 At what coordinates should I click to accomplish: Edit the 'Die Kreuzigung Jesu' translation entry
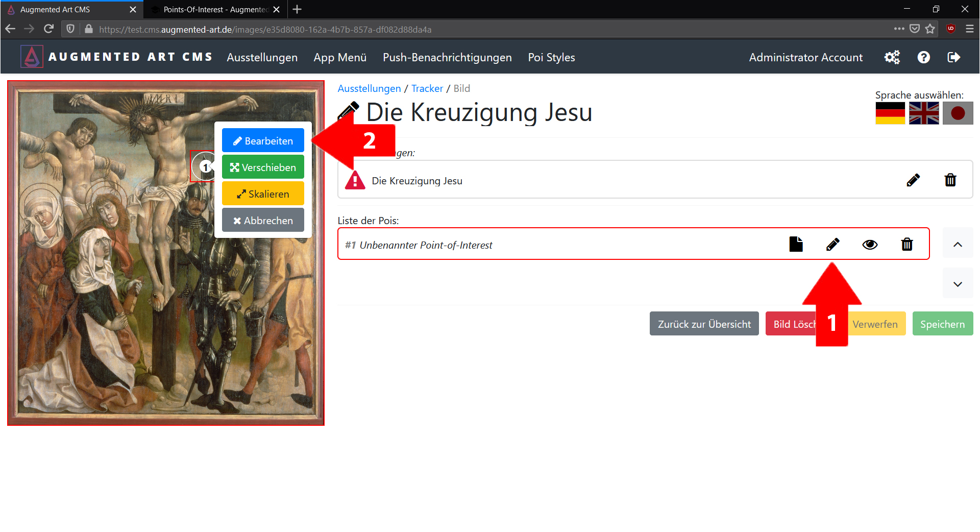point(913,180)
